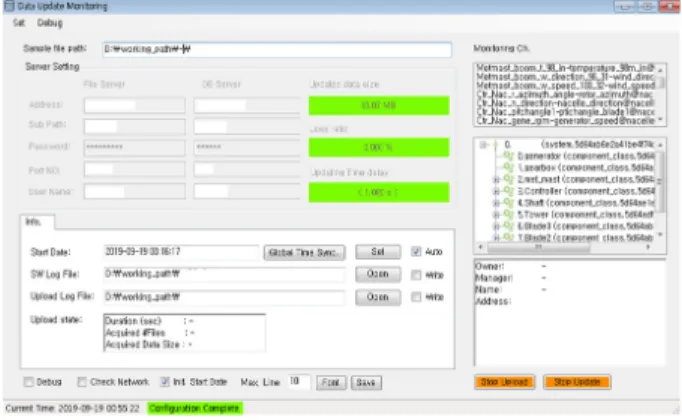This screenshot has height=420, width=682.
Task: Click the gear icon beside 0.generator
Action: click(x=508, y=156)
